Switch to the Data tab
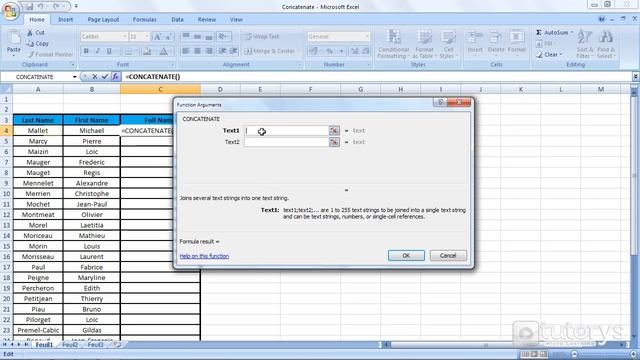The width and height of the screenshot is (640, 360). pos(177,19)
